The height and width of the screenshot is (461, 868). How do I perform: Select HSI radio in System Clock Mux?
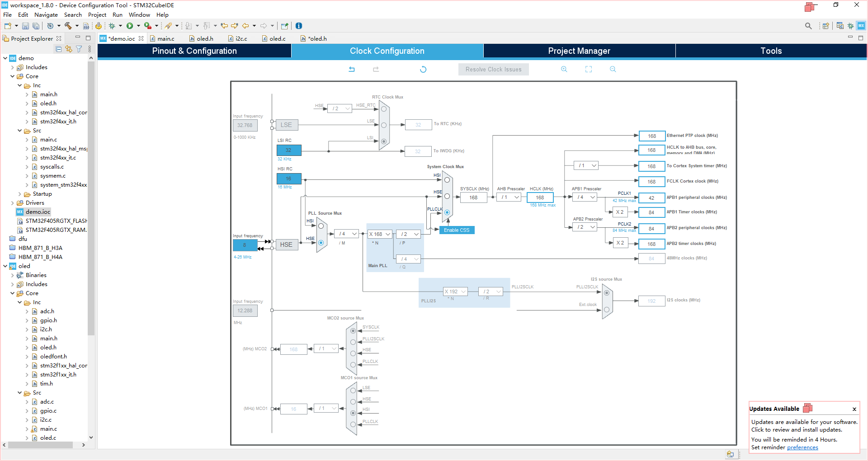click(447, 180)
